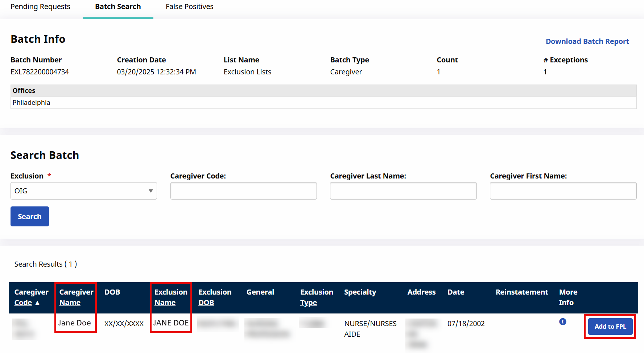The image size is (644, 353).
Task: Switch to the Pending Requests tab
Action: click(x=40, y=7)
